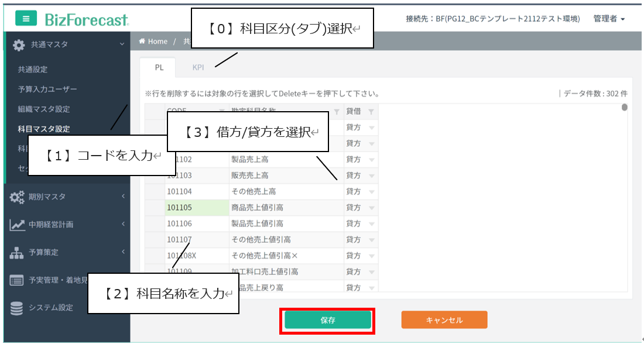Open 貸方 dropdown for 商品売上値引高 row
The width and height of the screenshot is (644, 344).
(371, 208)
